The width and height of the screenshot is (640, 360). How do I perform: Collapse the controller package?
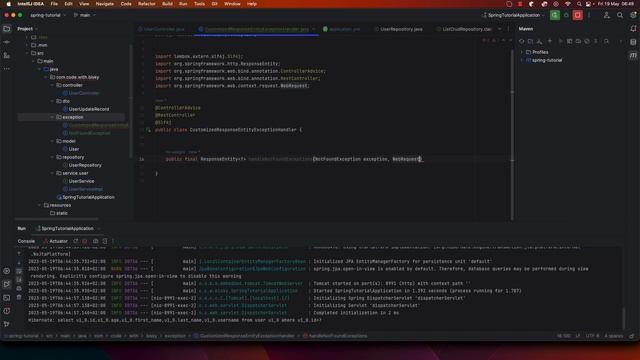(x=52, y=85)
